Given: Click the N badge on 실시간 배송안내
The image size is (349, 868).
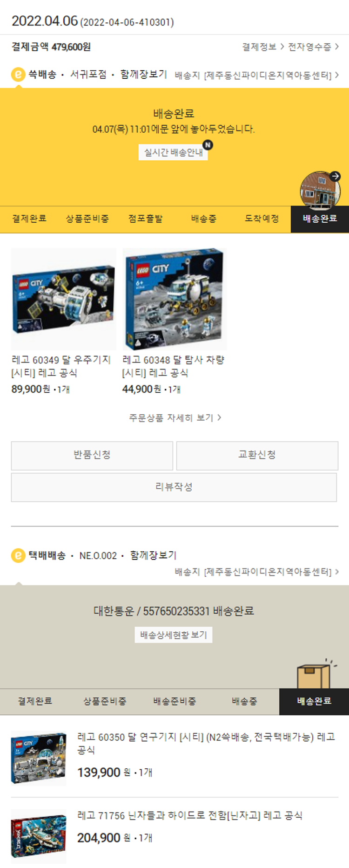Looking at the screenshot, I should tap(208, 145).
